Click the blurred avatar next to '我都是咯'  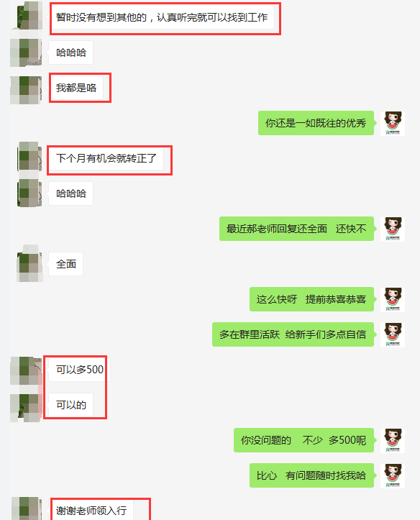click(26, 90)
